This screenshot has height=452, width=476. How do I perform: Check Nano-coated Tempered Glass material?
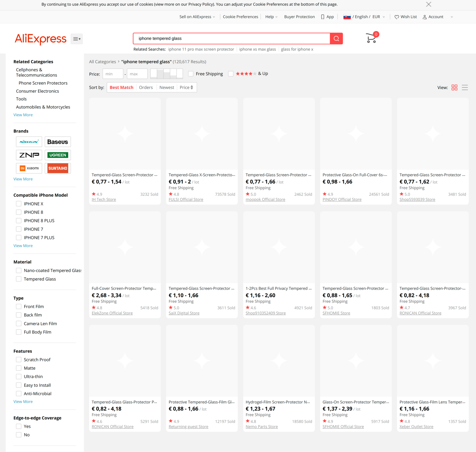coord(19,271)
